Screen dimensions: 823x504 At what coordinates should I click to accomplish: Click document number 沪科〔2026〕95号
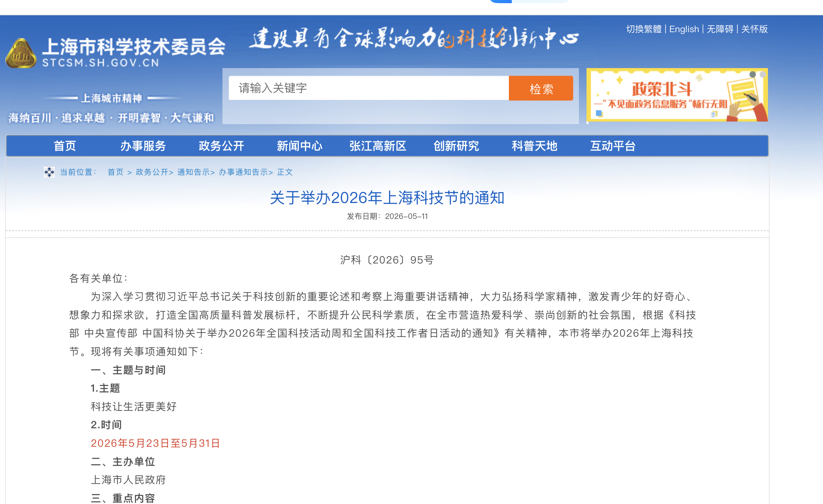(x=387, y=260)
